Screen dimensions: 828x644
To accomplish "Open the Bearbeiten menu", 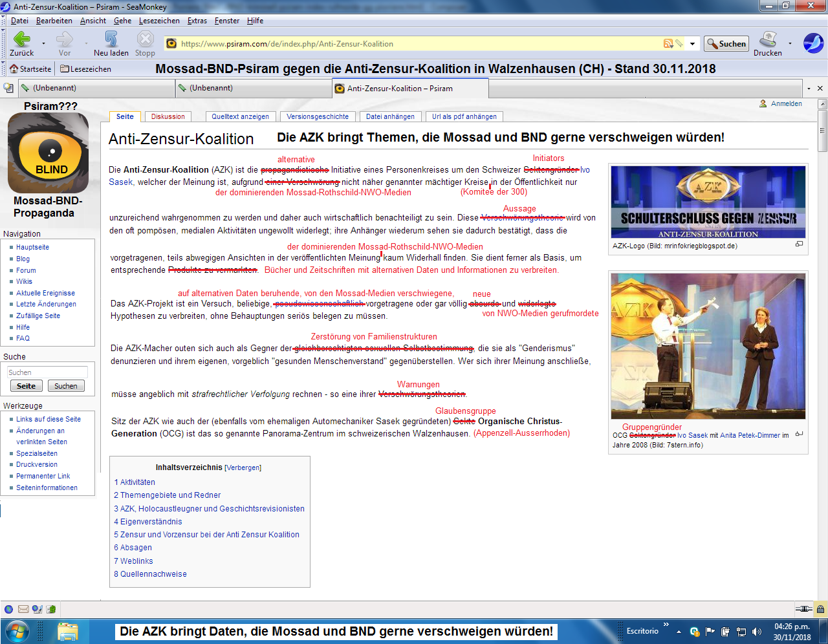I will pos(54,21).
